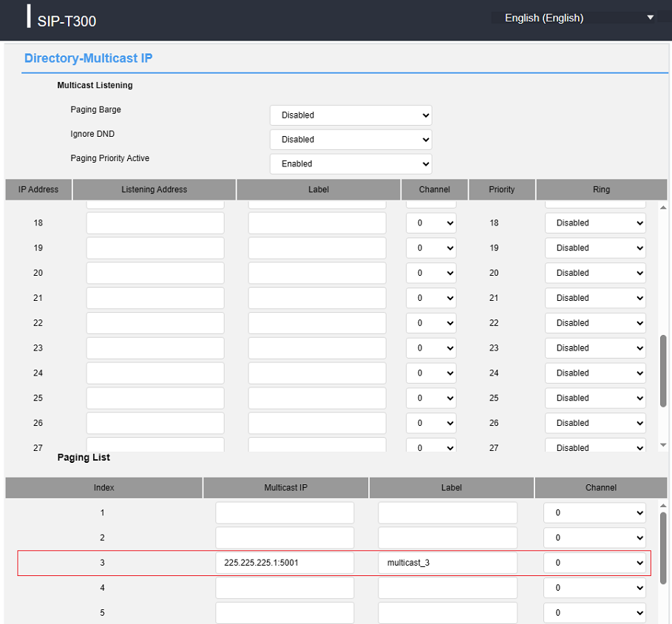Open Channel dropdown for listening row 22
The image size is (672, 624).
tap(431, 323)
